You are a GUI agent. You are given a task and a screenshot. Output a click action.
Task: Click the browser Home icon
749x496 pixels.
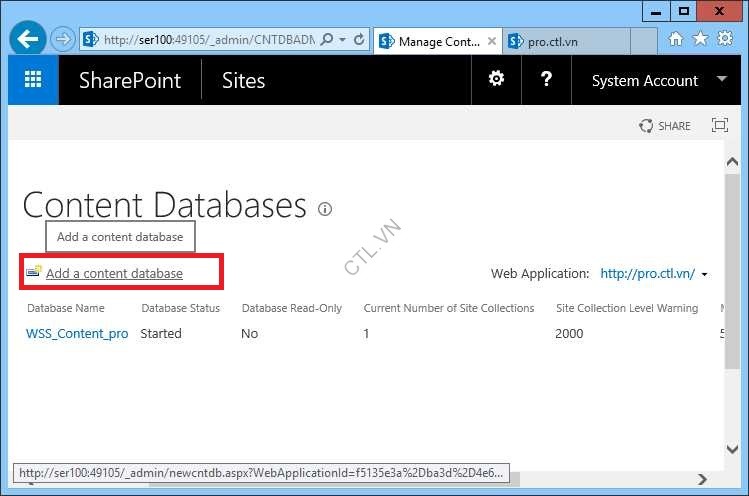[x=675, y=39]
